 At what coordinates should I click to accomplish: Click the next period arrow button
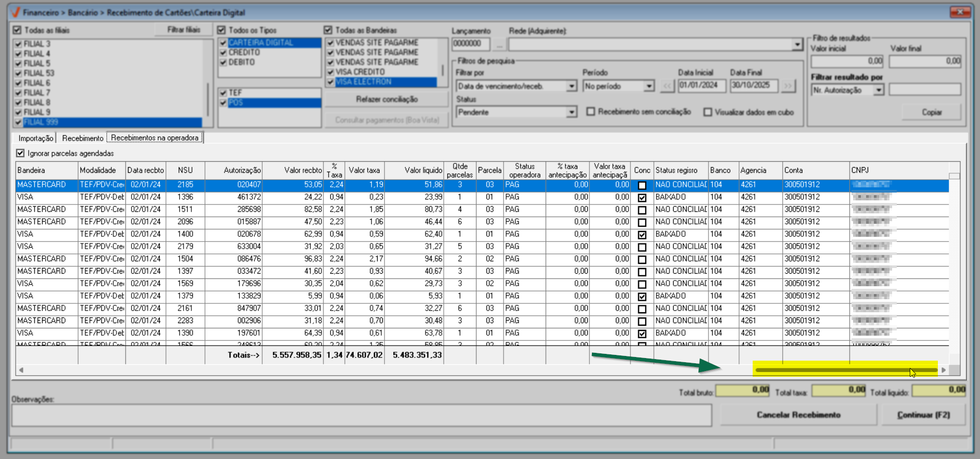789,86
